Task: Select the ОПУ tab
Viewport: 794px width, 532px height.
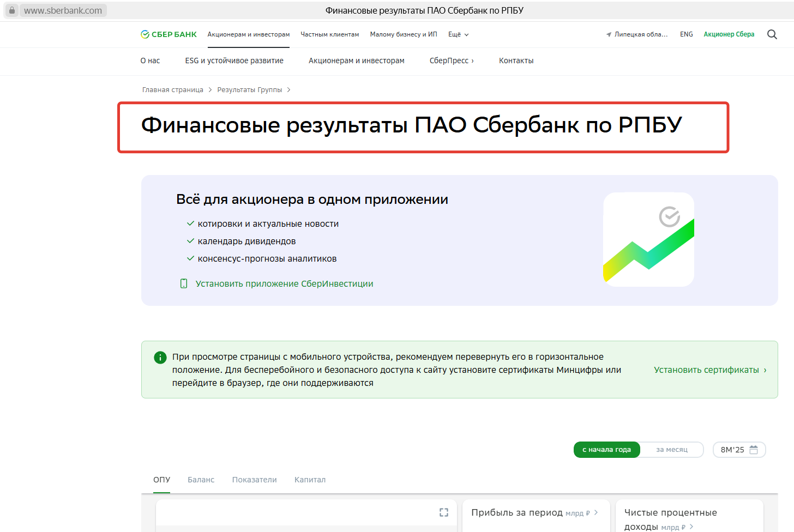Action: [162, 480]
